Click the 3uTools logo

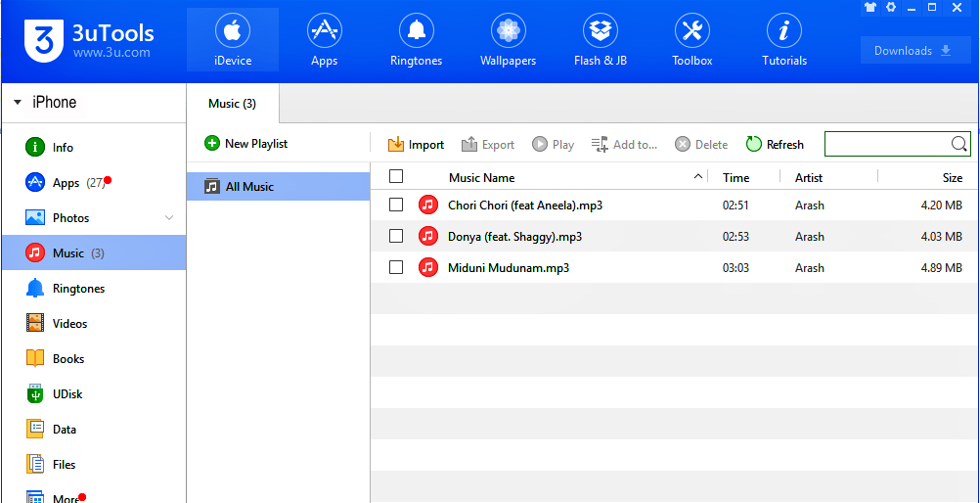pos(89,39)
